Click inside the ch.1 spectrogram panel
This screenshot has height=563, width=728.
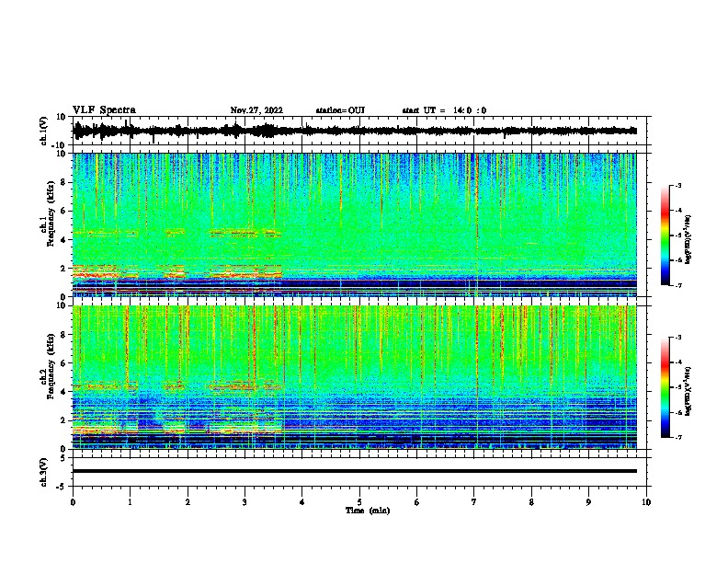point(354,224)
